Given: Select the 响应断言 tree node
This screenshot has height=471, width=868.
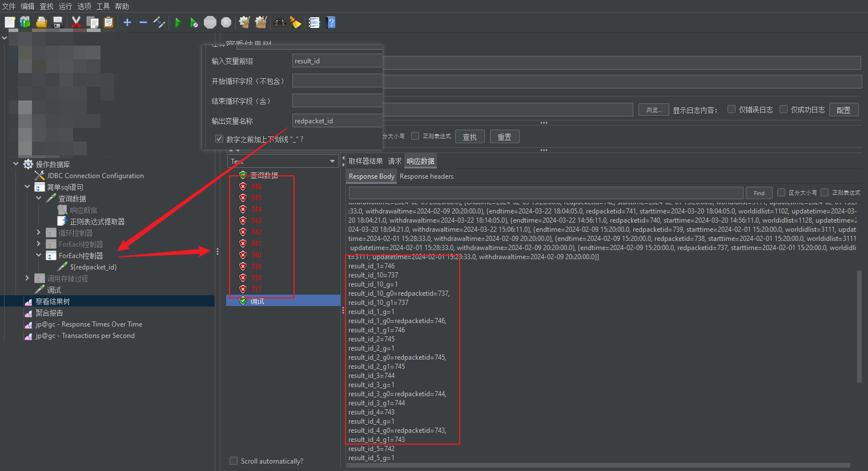Looking at the screenshot, I should [x=83, y=210].
